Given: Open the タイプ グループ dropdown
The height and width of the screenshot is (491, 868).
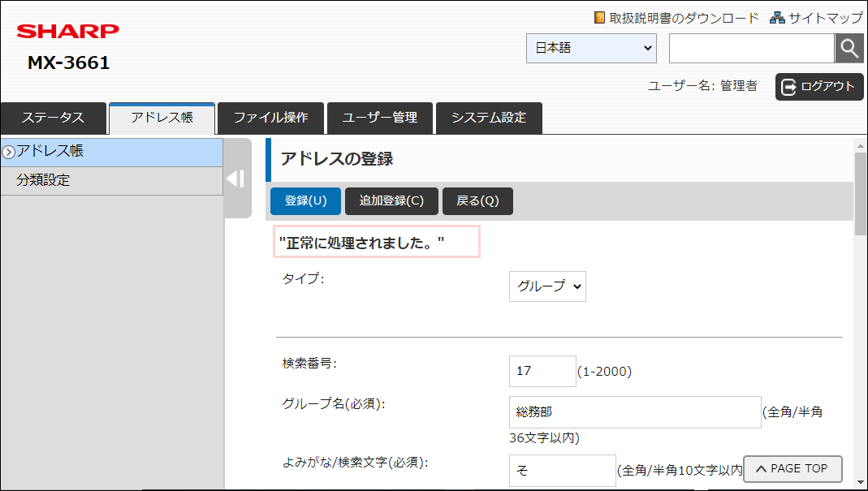Looking at the screenshot, I should pos(547,286).
